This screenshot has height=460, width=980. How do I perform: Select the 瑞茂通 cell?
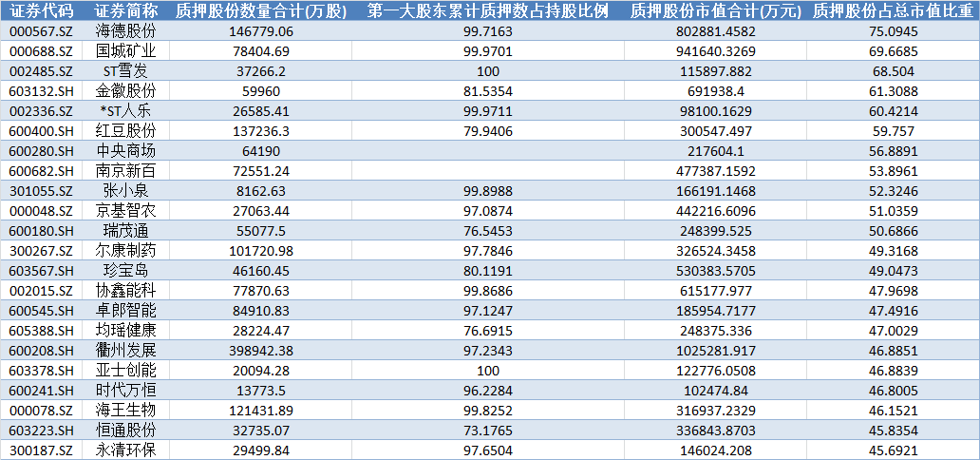pos(125,231)
